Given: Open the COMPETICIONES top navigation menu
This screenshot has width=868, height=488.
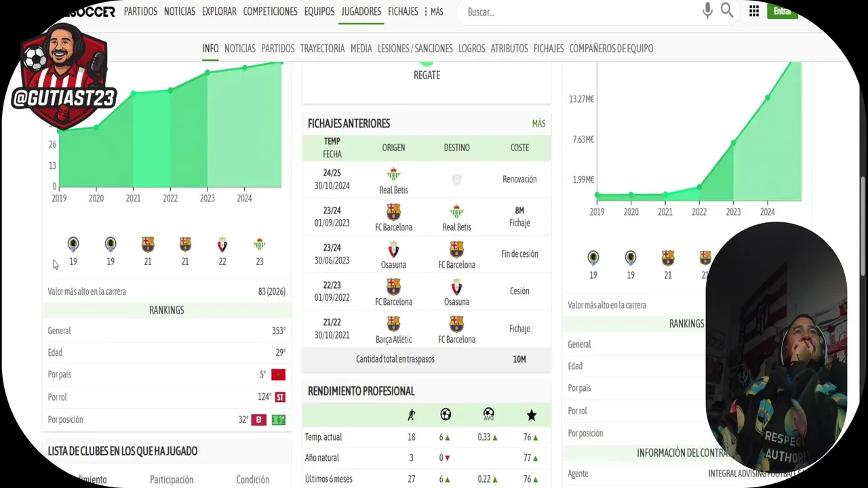Looking at the screenshot, I should (x=270, y=12).
